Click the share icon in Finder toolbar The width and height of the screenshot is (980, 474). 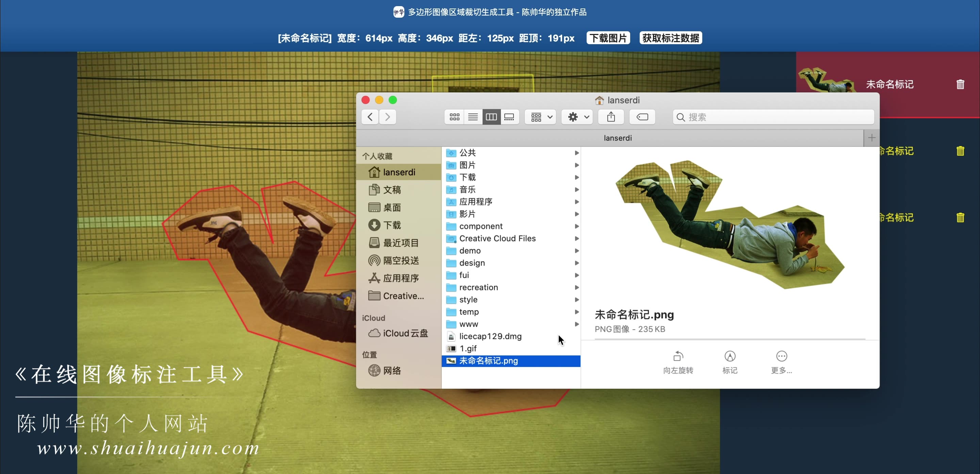pos(611,117)
